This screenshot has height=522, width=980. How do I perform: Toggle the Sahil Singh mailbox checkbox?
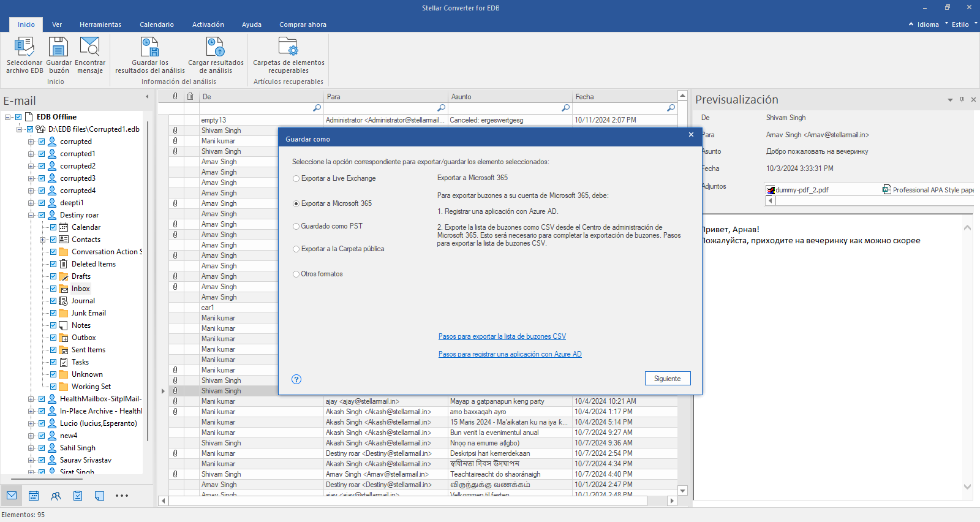click(42, 448)
